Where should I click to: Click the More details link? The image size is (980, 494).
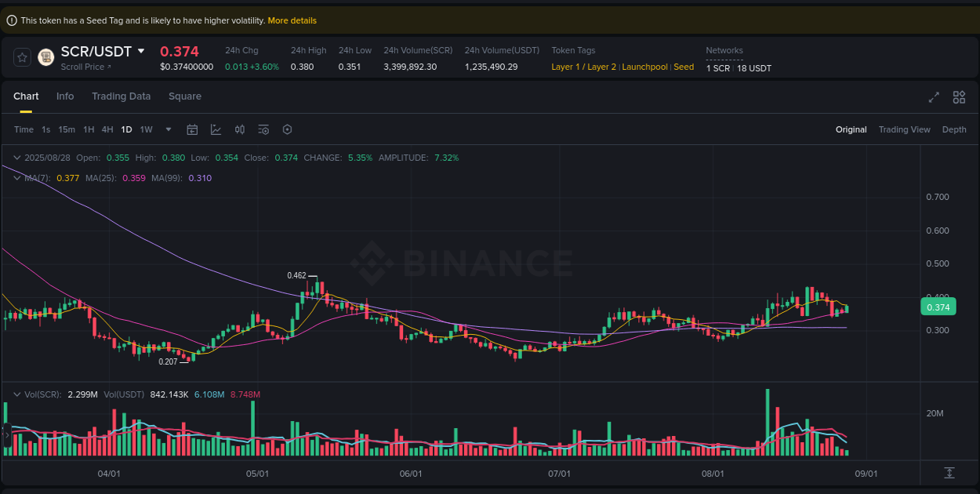tap(292, 20)
